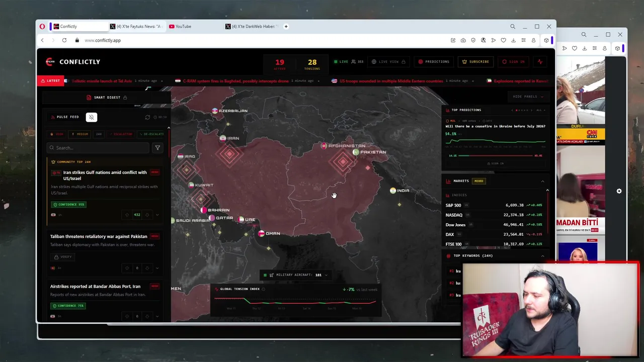Click the Qatar flag marker on map
This screenshot has height=362, width=644.
(x=212, y=218)
